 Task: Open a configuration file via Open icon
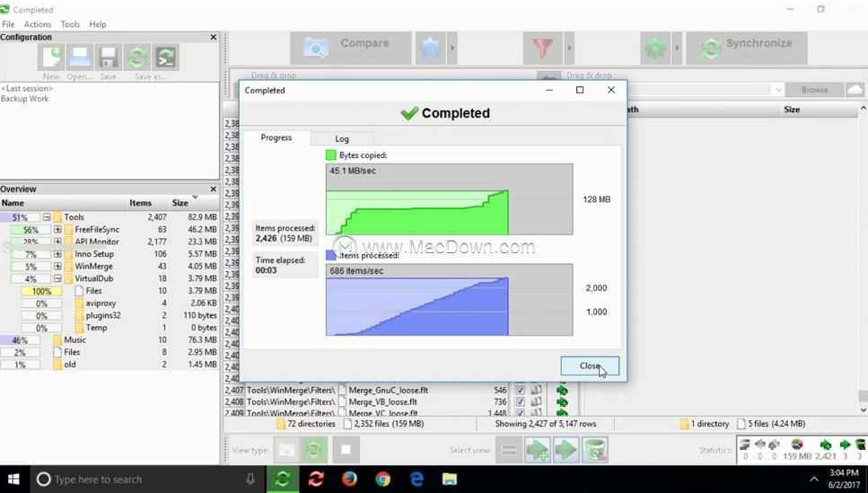pos(80,57)
